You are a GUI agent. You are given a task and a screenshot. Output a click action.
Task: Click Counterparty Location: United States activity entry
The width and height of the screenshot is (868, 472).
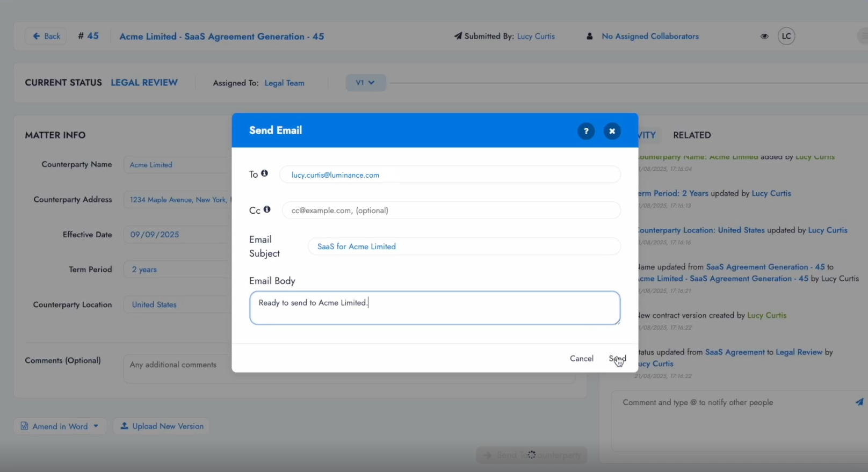742,230
